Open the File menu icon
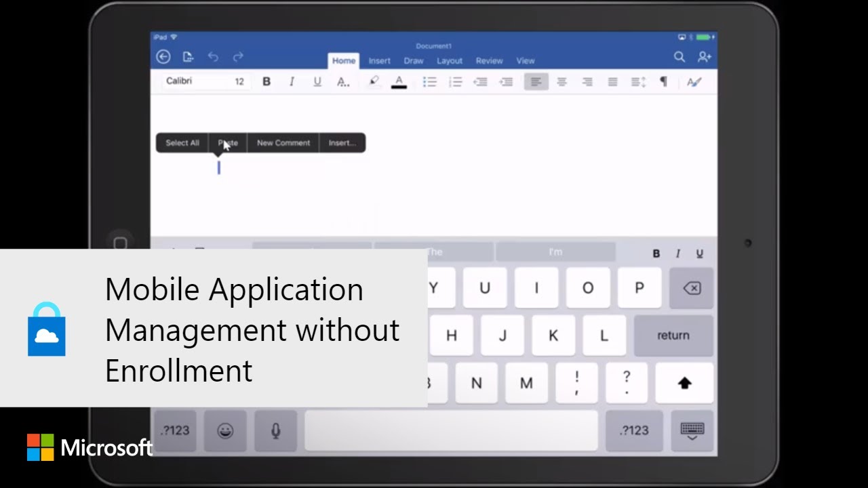868x488 pixels. click(189, 57)
